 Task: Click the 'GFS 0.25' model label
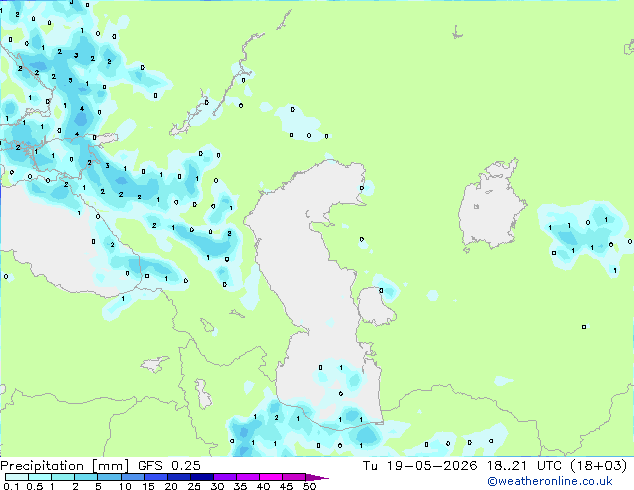(169, 466)
